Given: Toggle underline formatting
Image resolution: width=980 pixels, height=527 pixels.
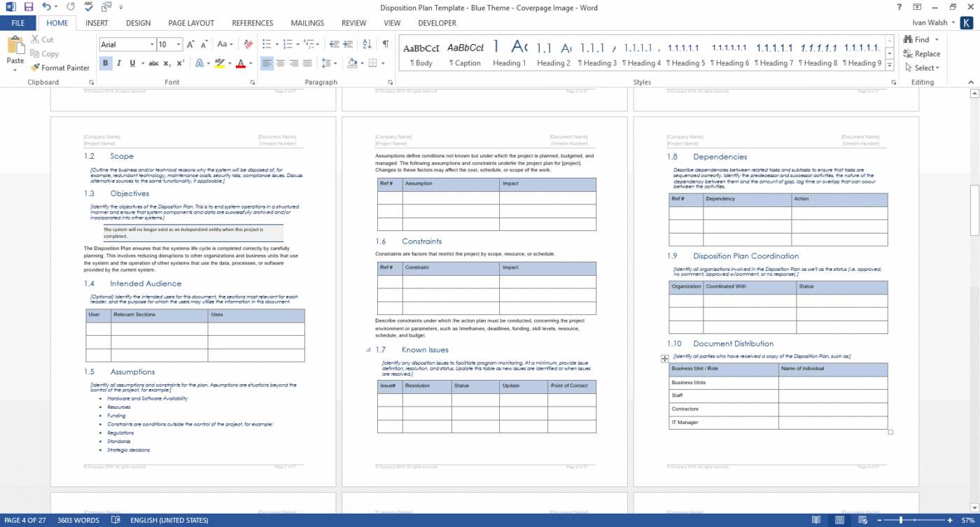Looking at the screenshot, I should pos(132,63).
